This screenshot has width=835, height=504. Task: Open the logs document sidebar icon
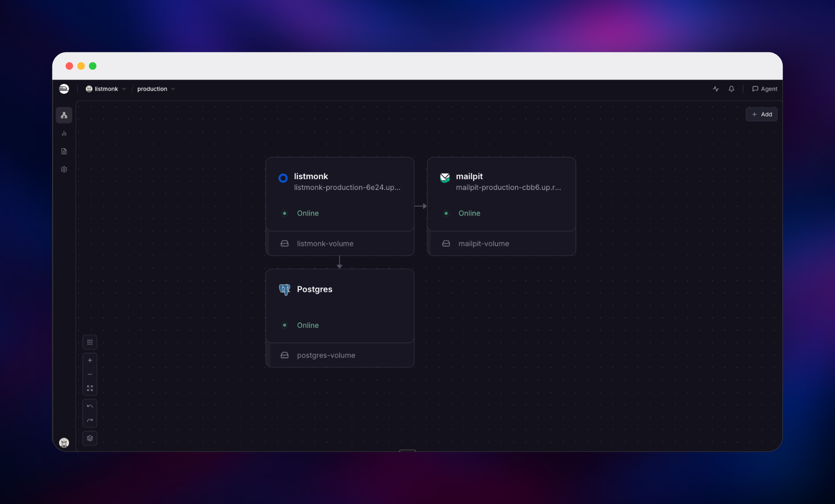tap(64, 151)
